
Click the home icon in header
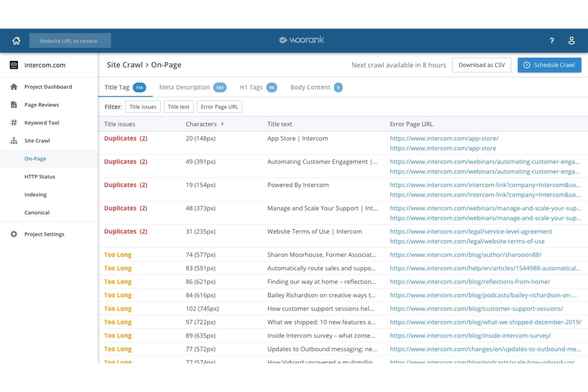[16, 41]
